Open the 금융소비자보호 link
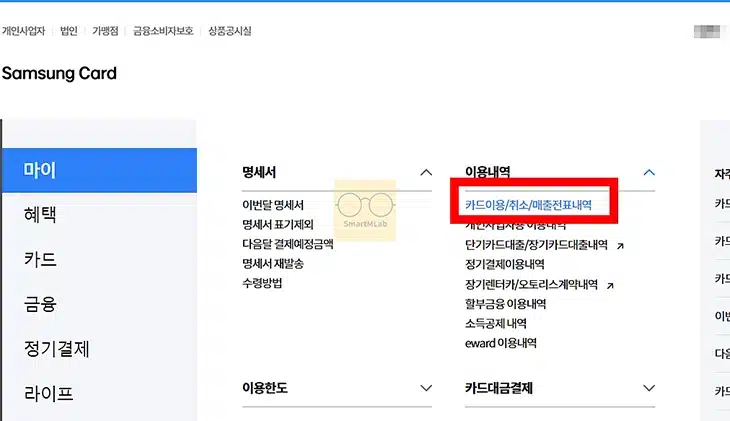 point(163,31)
